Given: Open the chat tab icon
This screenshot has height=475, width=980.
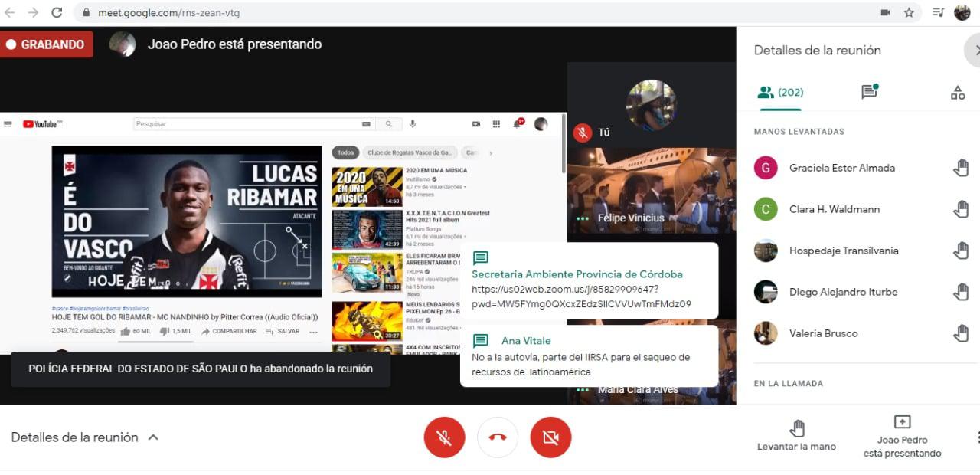Looking at the screenshot, I should coord(869,92).
